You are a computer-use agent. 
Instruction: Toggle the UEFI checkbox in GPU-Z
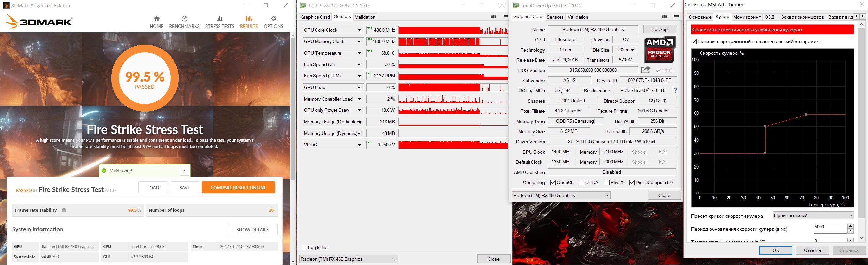658,70
